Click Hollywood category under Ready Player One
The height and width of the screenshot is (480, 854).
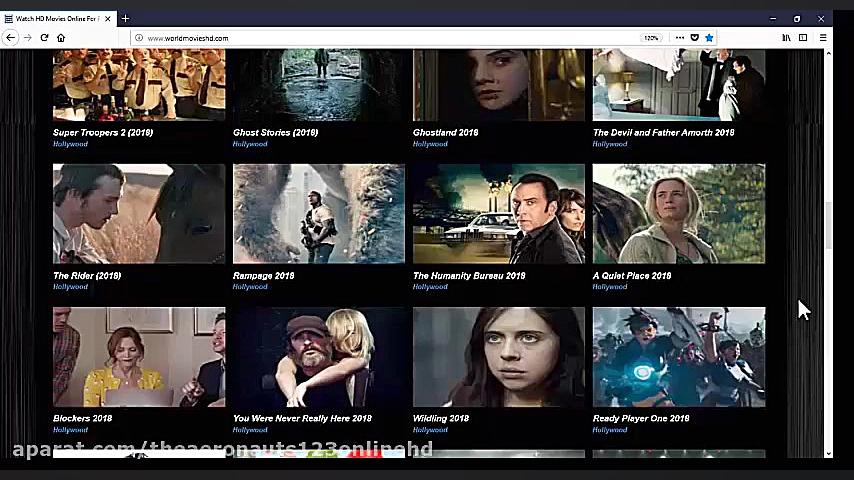pos(610,430)
